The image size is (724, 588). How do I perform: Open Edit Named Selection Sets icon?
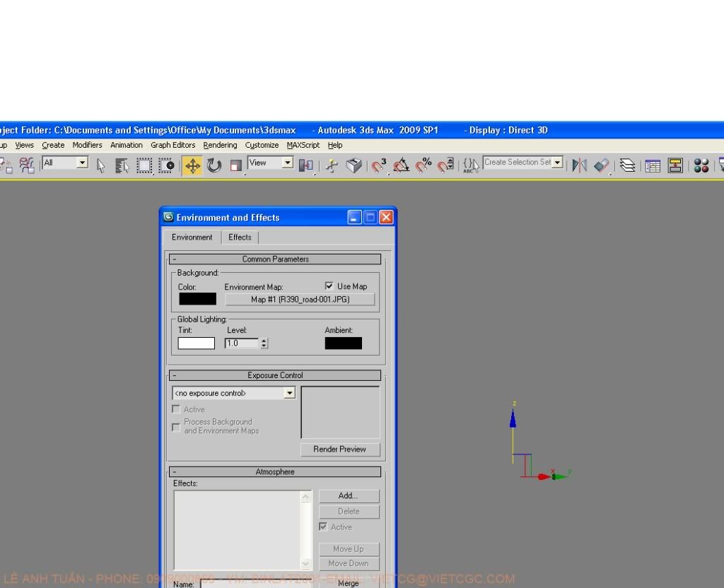(x=471, y=165)
